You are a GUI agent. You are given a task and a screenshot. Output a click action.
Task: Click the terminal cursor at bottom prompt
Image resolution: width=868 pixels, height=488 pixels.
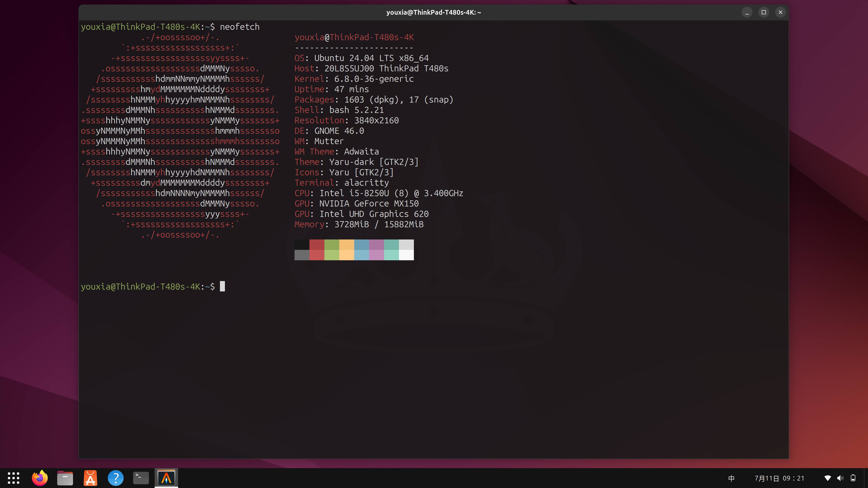pyautogui.click(x=222, y=287)
